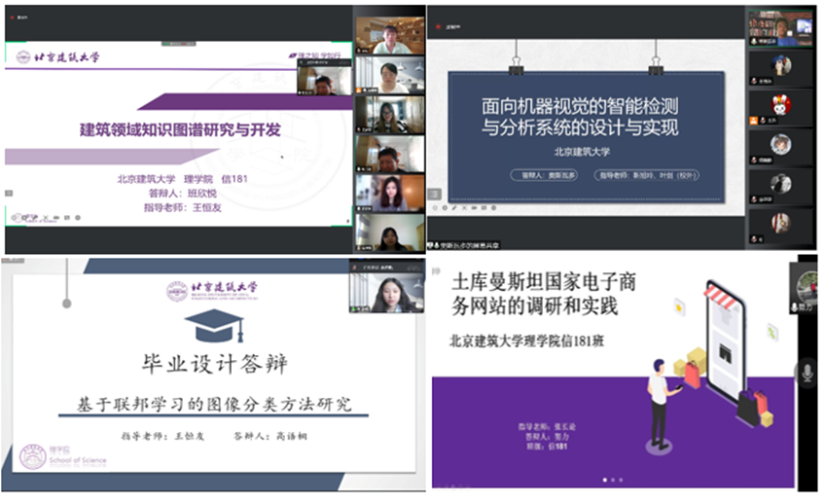Click the slide page indicator dots on purple slide
This screenshot has height=504, width=825.
click(611, 480)
